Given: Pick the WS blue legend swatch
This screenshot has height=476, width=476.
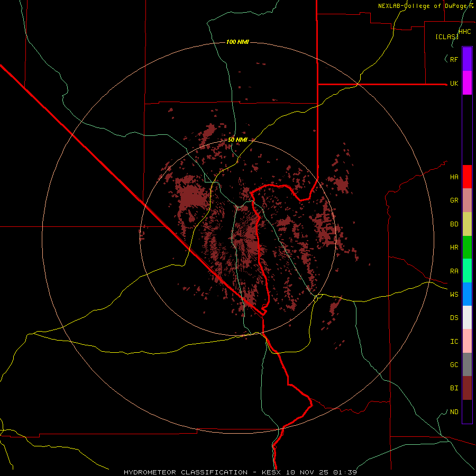Looking at the screenshot, I should coord(467,294).
